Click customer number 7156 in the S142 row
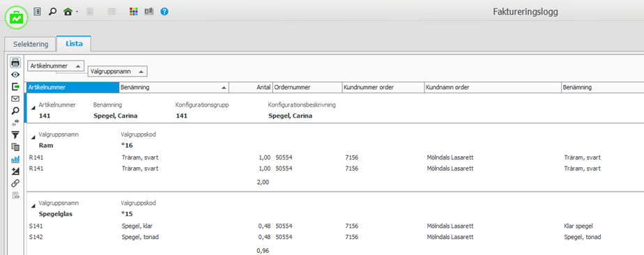 click(x=351, y=237)
